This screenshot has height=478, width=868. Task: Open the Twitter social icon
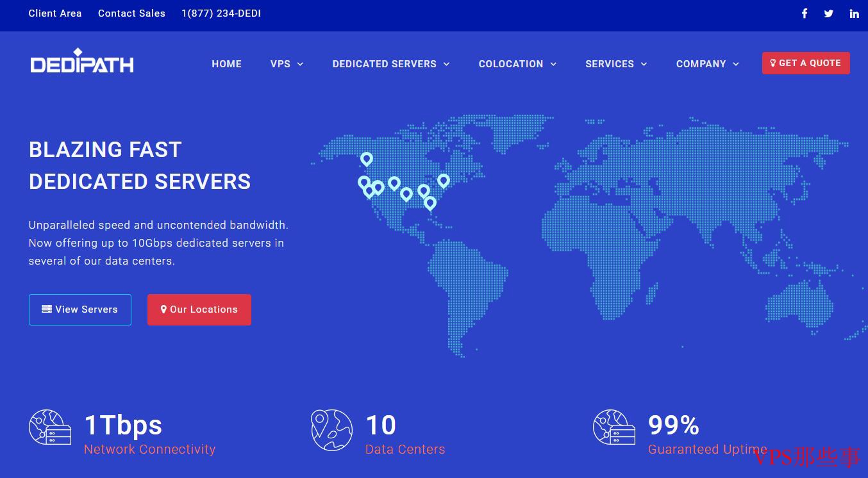tap(829, 13)
